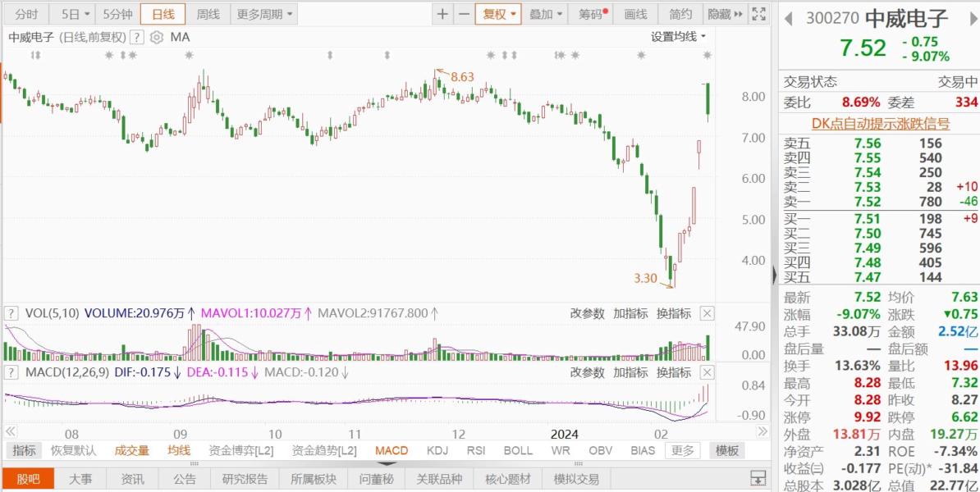This screenshot has height=492, width=980.
Task: Open the 叠加 overlay dropdown
Action: (x=546, y=15)
